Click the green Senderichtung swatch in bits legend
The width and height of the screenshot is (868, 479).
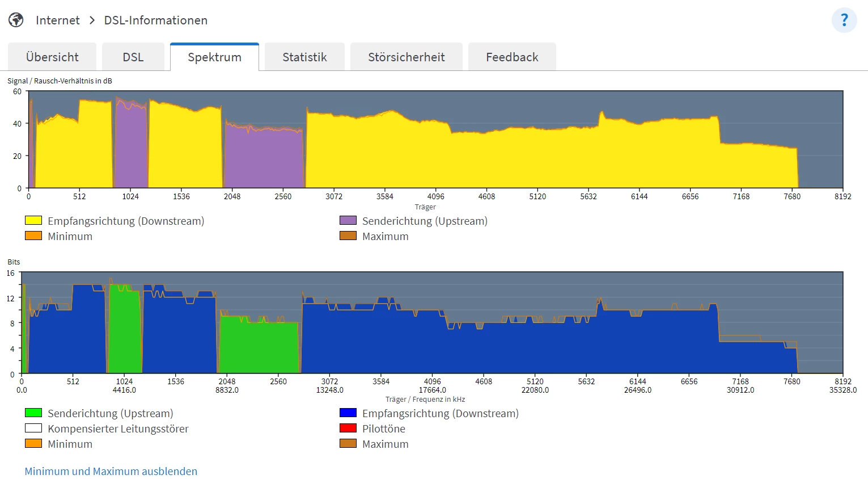click(33, 413)
